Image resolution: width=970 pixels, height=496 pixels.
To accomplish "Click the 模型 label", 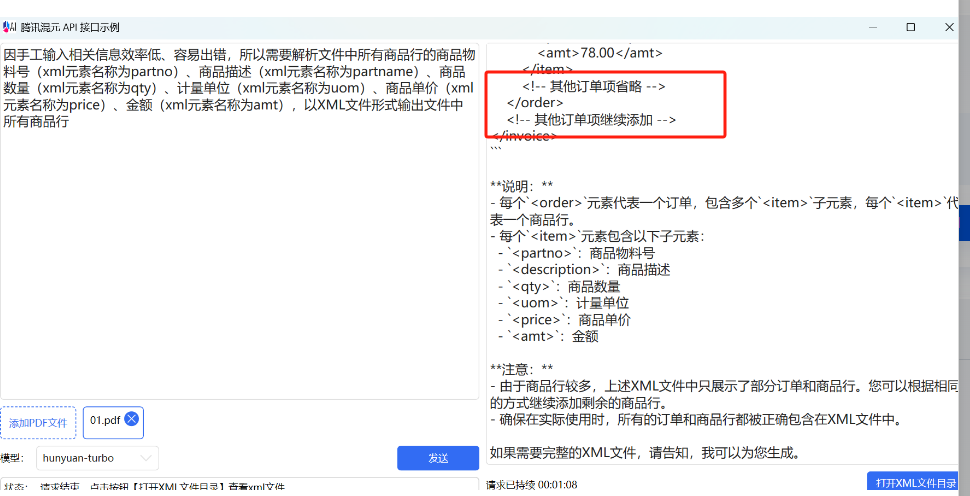I will [12, 458].
